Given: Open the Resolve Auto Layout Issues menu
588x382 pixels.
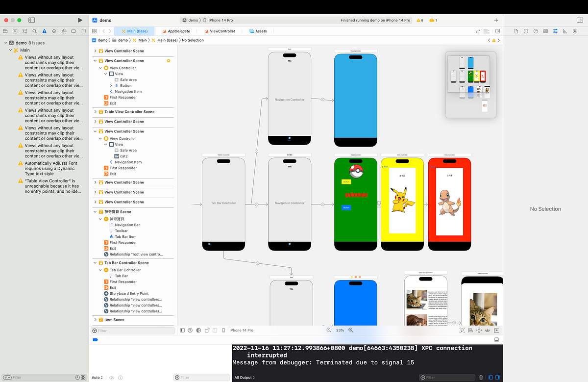Looking at the screenshot, I should 488,330.
